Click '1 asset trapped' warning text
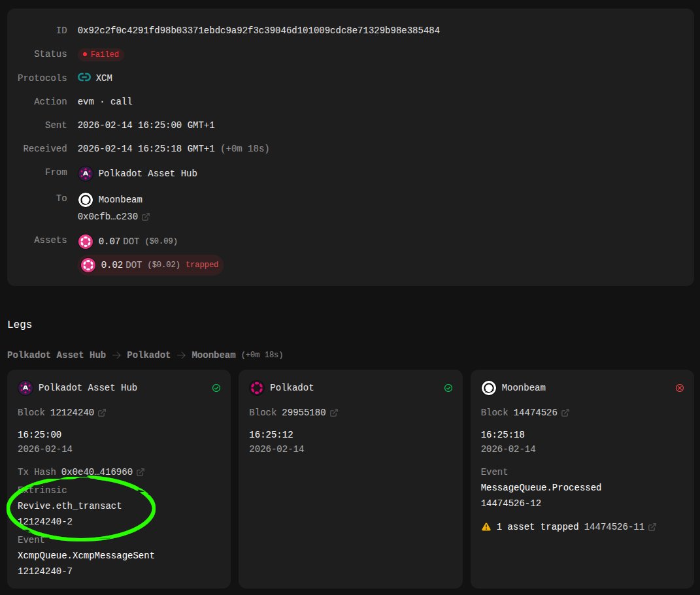700x595 pixels. 537,526
